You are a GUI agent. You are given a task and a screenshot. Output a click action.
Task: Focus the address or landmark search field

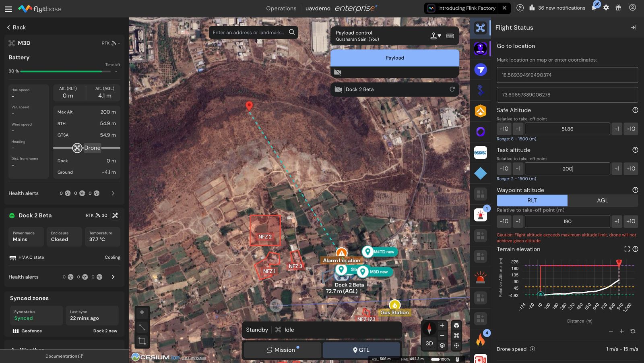[x=248, y=32]
